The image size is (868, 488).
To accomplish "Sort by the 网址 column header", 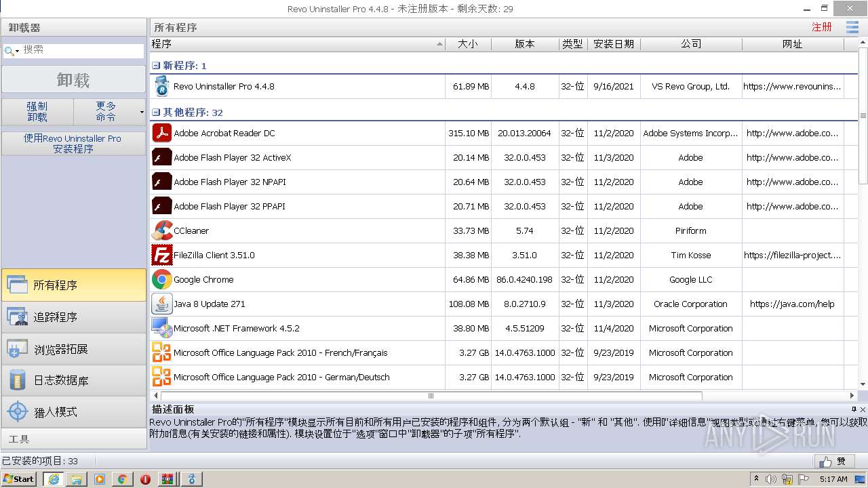I will pos(793,44).
